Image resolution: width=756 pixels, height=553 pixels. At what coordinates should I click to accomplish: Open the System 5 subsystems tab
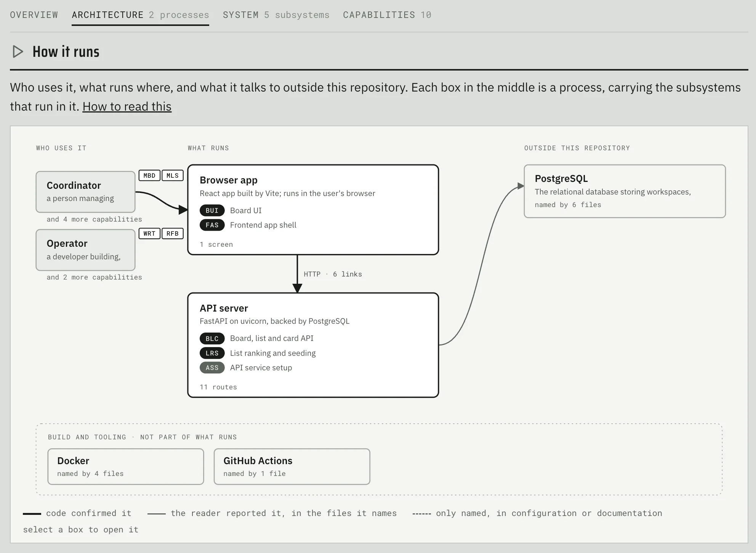[276, 15]
